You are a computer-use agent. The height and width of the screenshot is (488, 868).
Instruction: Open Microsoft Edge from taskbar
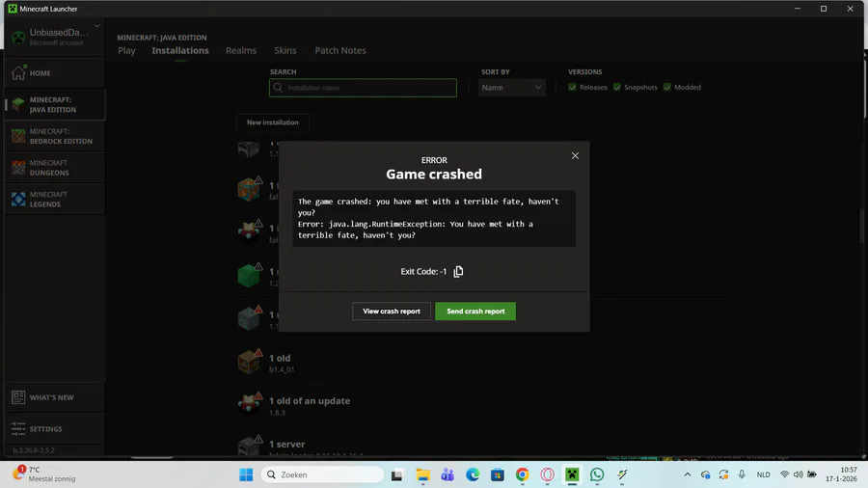(473, 474)
